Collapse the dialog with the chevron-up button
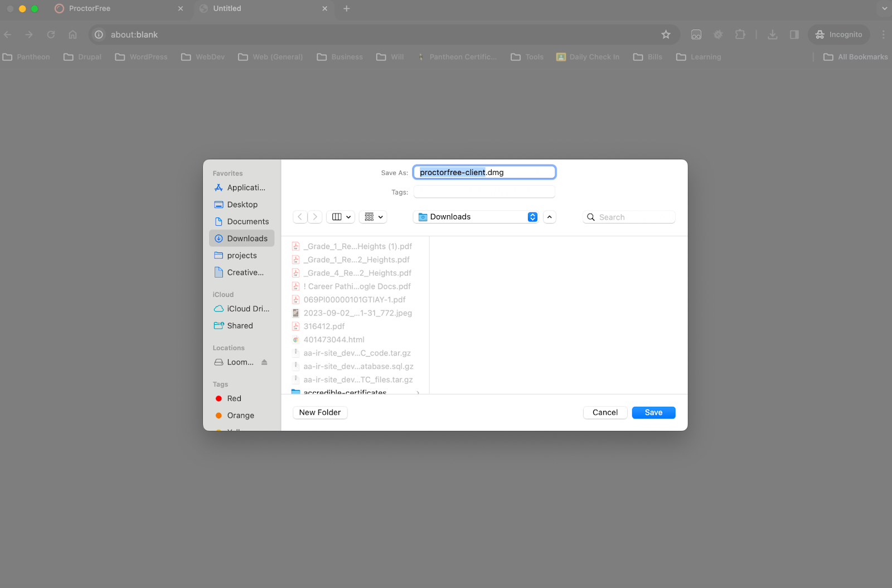892x588 pixels. (x=550, y=217)
